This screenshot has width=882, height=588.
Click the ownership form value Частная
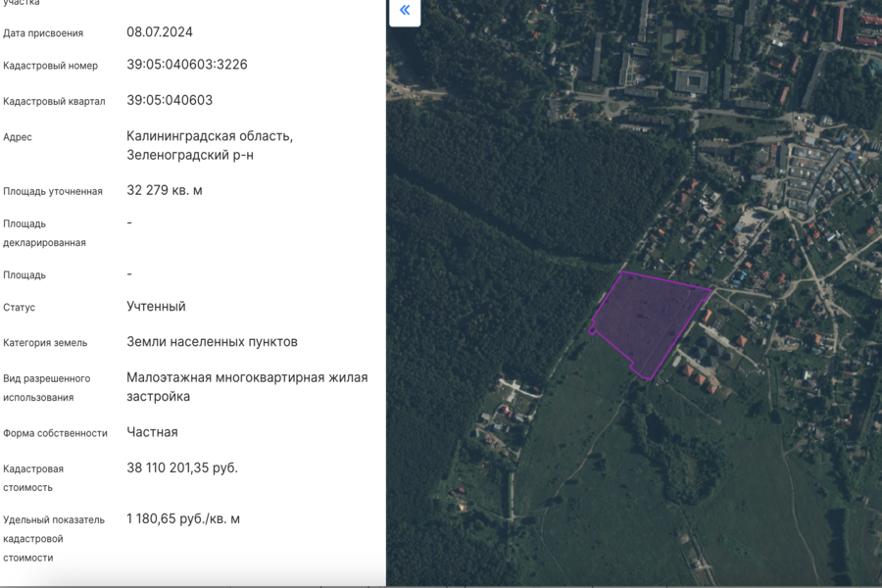click(x=152, y=432)
